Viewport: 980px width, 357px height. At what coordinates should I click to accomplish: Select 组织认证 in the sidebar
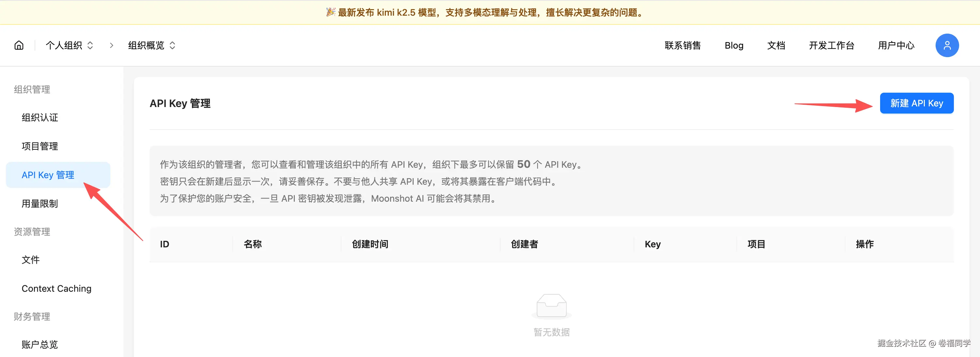(40, 118)
